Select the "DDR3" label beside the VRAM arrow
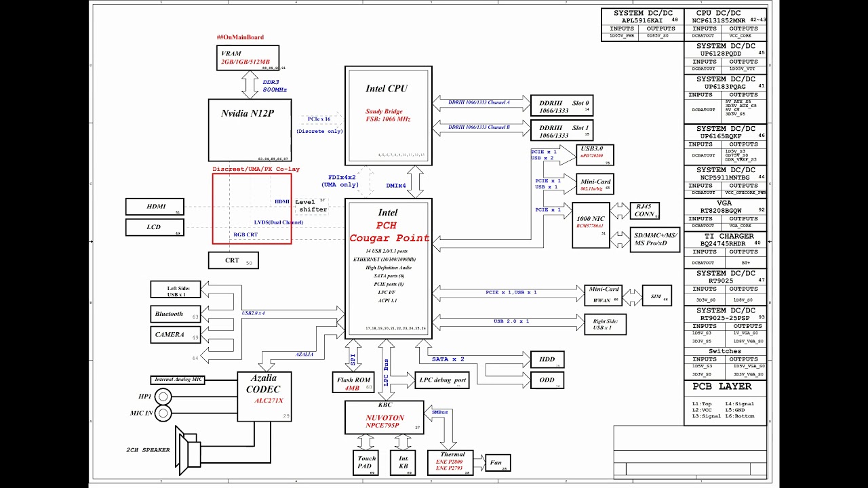Viewport: 868px width, 488px height. 271,82
